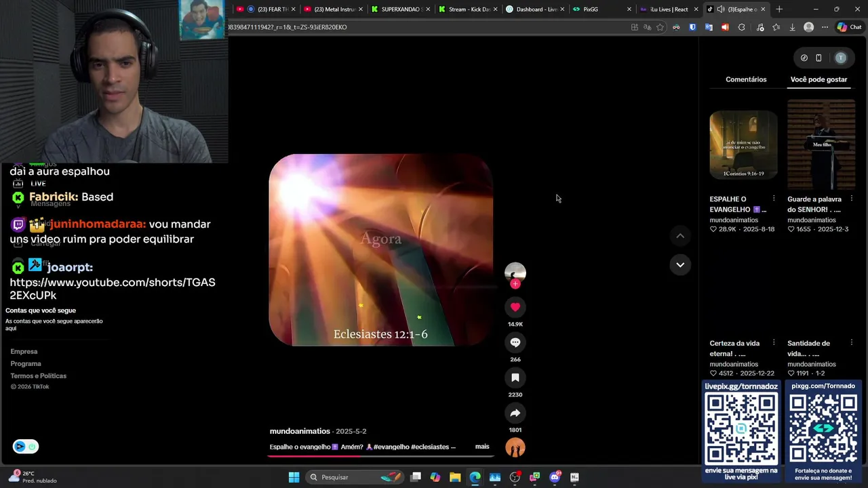The image size is (868, 488).
Task: Switch to the Stream - Kick Dashboard tab
Action: coord(468,9)
